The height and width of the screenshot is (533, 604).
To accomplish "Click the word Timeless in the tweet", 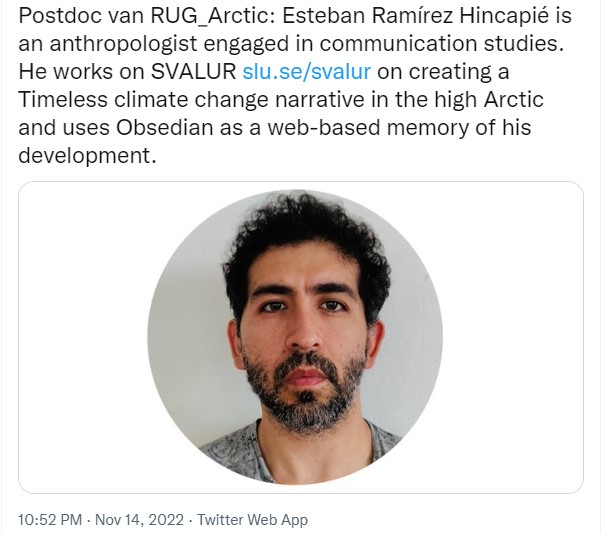I will coord(65,102).
